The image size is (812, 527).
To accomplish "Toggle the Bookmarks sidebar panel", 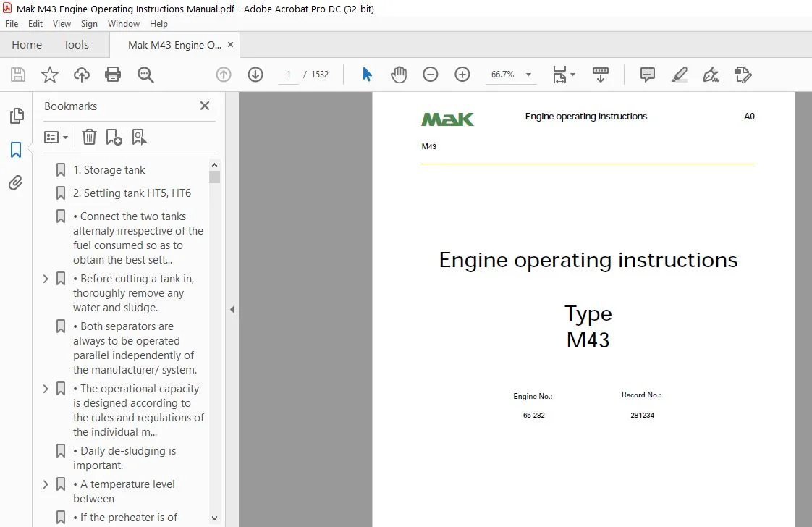I will pyautogui.click(x=16, y=150).
